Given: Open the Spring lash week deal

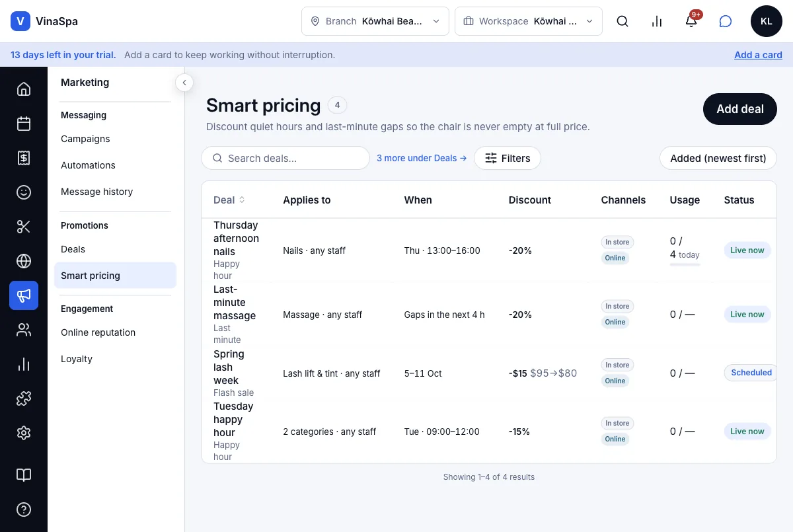Looking at the screenshot, I should (229, 367).
